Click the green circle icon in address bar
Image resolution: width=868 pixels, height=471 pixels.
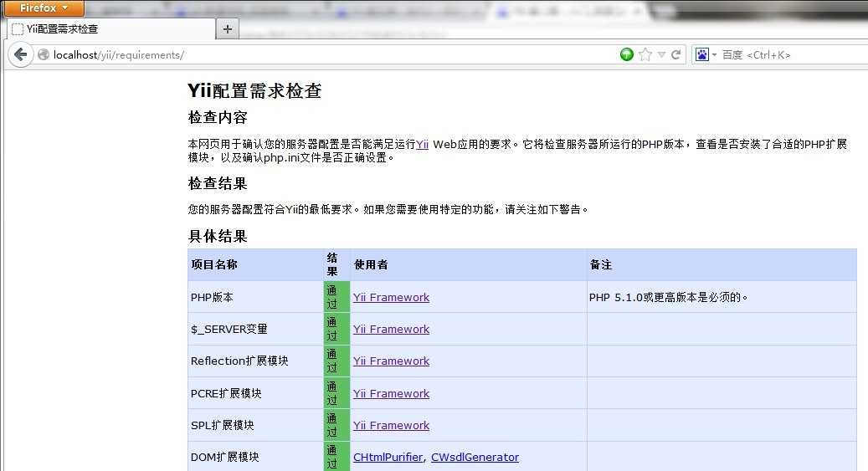pyautogui.click(x=627, y=54)
